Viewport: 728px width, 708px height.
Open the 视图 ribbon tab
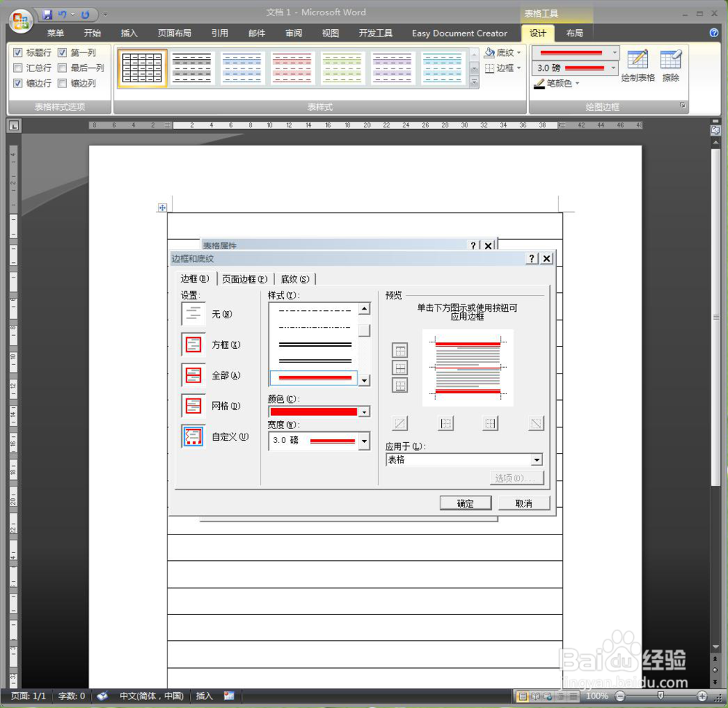[330, 33]
